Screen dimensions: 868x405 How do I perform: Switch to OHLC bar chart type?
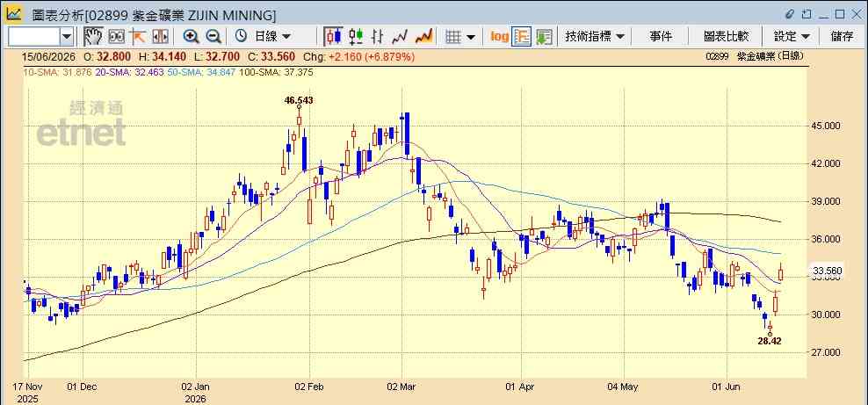(378, 37)
